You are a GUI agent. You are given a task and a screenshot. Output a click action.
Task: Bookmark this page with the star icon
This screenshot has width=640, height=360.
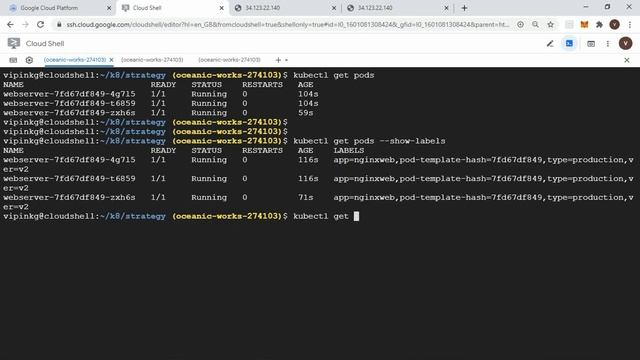(x=551, y=24)
